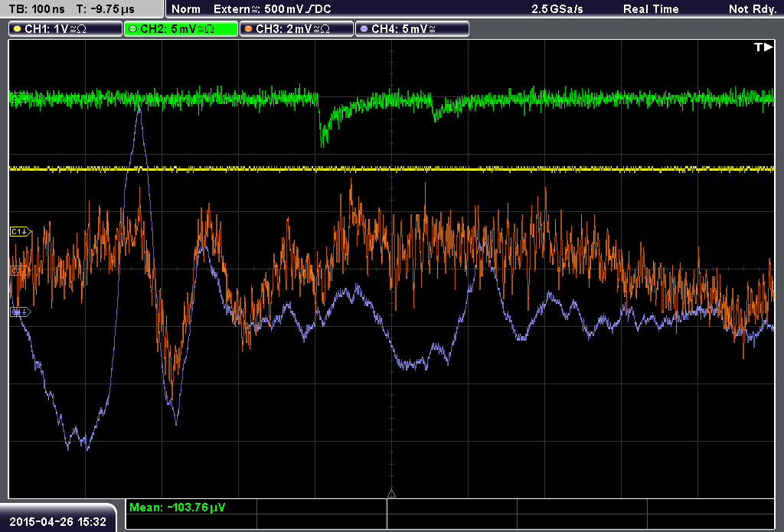Click the trigger position T arrow indicator
This screenshot has height=532, width=784.
pos(763,47)
